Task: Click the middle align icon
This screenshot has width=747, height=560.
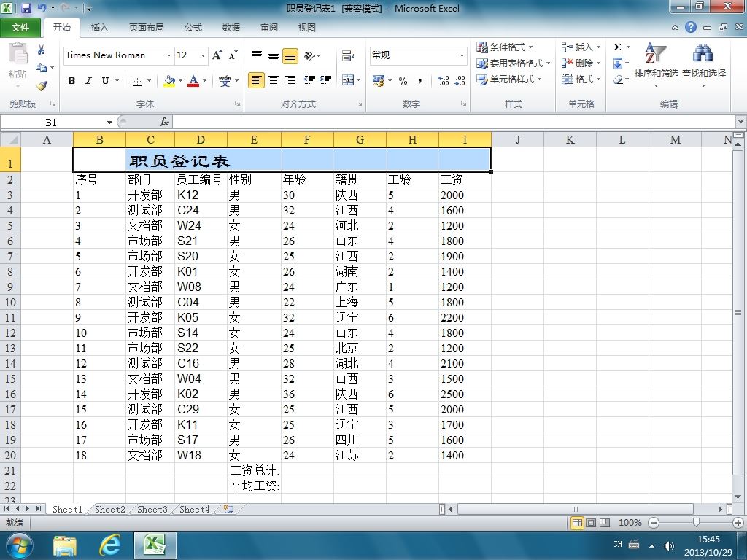Action: 274,55
